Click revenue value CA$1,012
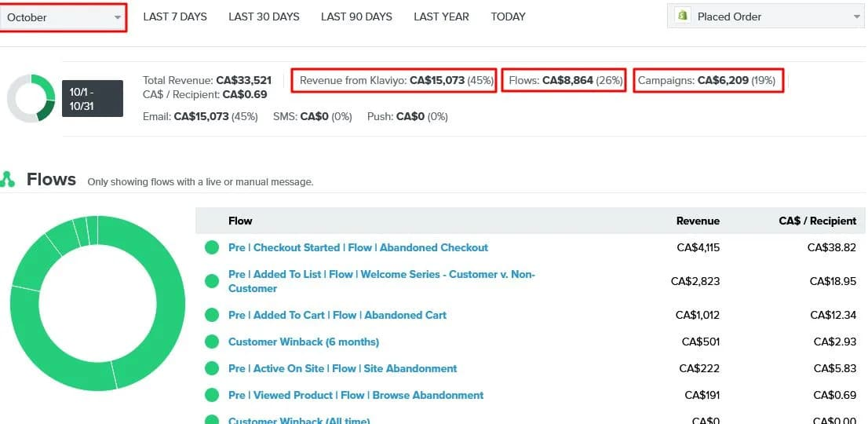This screenshot has height=424, width=868. coord(698,315)
